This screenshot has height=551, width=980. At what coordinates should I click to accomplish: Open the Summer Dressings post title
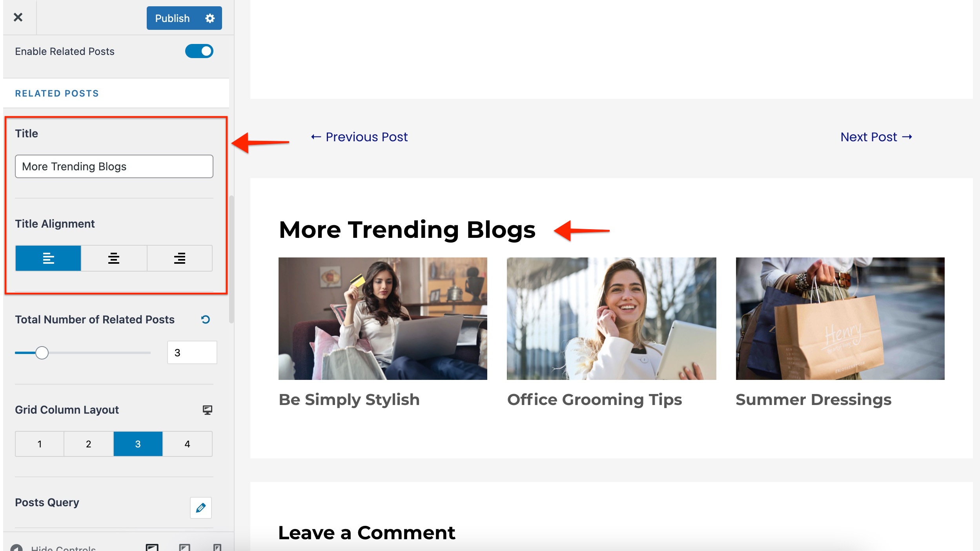point(813,400)
